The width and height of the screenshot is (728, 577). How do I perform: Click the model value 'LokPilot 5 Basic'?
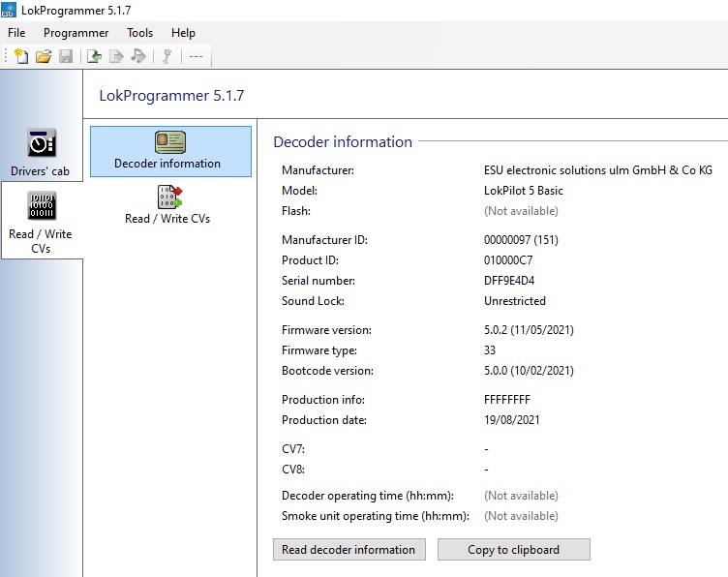point(523,191)
